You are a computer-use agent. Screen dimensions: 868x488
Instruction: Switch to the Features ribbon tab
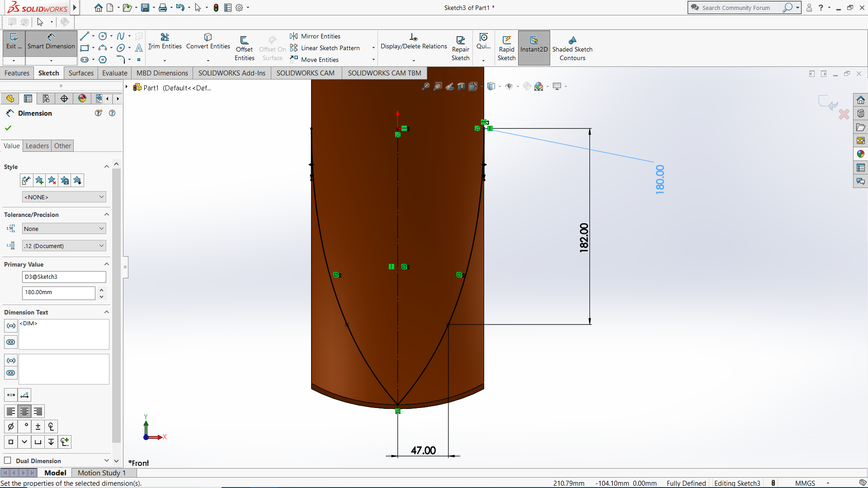(17, 73)
